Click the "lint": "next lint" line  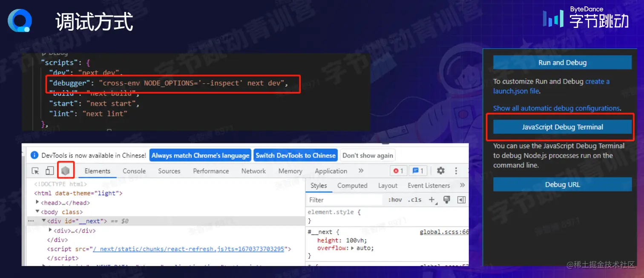point(88,113)
